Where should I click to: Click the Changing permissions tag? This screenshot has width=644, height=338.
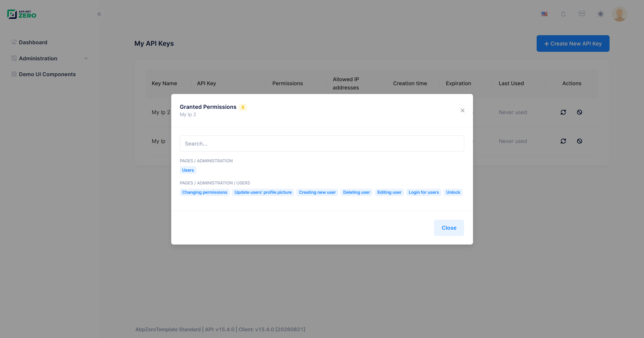point(204,192)
